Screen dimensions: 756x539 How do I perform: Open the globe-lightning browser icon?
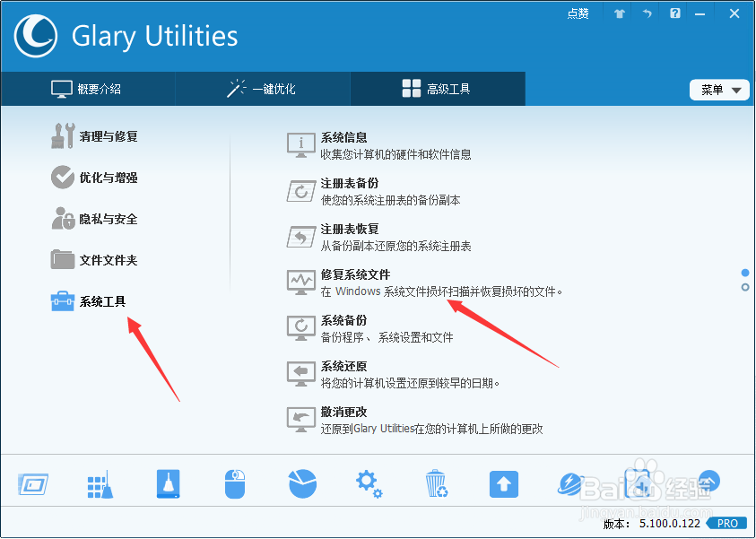[x=571, y=484]
